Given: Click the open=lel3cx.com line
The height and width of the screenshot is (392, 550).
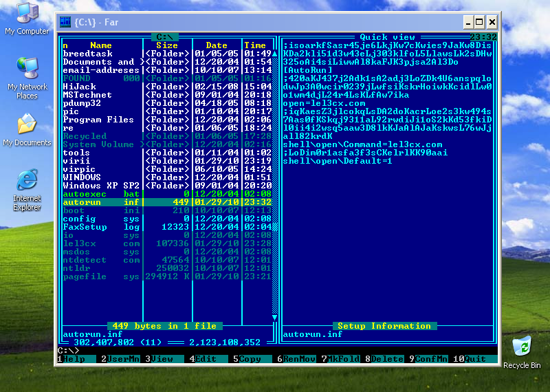Looking at the screenshot, I should (x=324, y=103).
